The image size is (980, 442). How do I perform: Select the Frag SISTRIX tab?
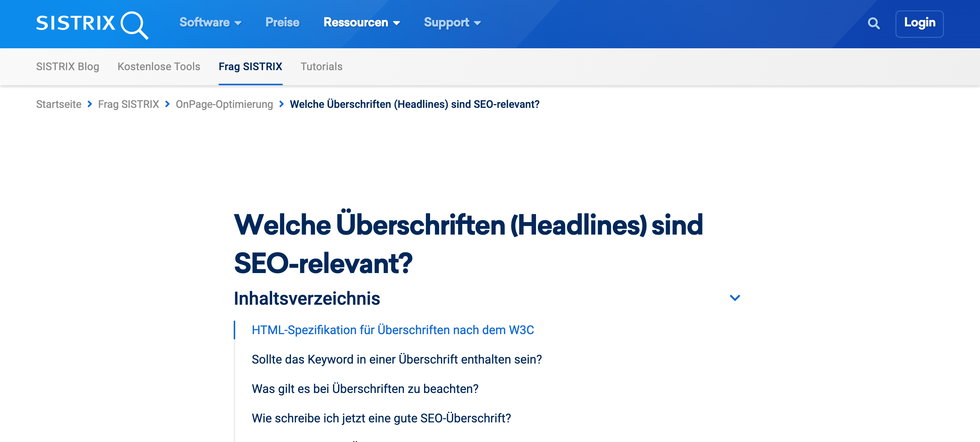point(250,66)
